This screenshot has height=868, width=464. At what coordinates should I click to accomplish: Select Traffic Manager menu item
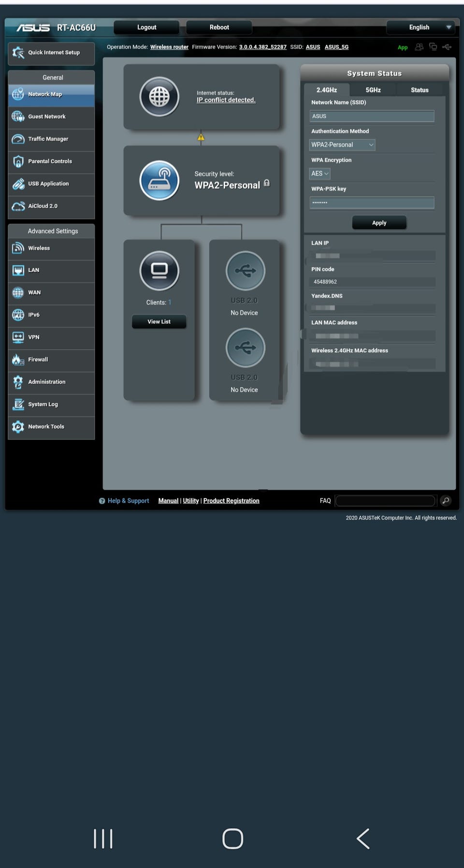51,139
